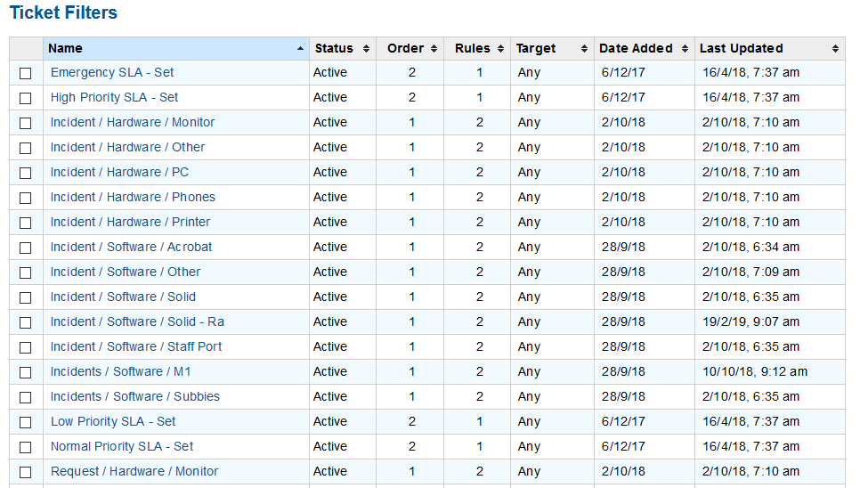Select checkbox for Incident / Hardware / PC
The image size is (868, 488).
[x=26, y=173]
